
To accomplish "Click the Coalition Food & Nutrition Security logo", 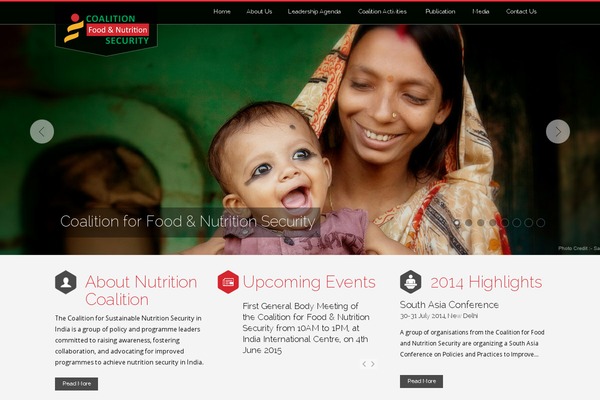I will [106, 30].
